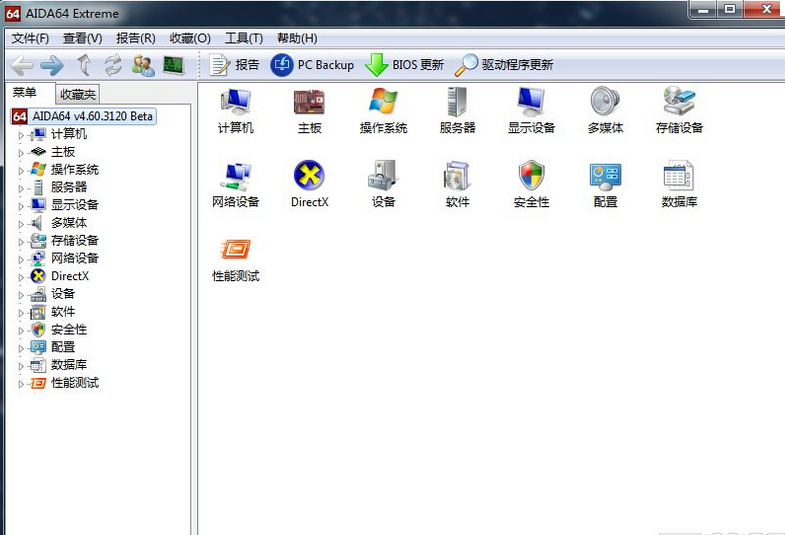Image resolution: width=785 pixels, height=535 pixels.
Task: Click the 驱动程序更新 toolbar button
Action: (504, 65)
